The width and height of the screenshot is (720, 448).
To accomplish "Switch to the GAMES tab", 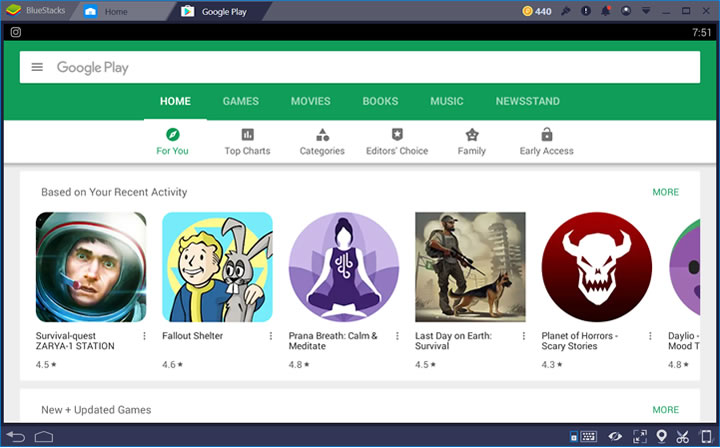I will coord(241,101).
